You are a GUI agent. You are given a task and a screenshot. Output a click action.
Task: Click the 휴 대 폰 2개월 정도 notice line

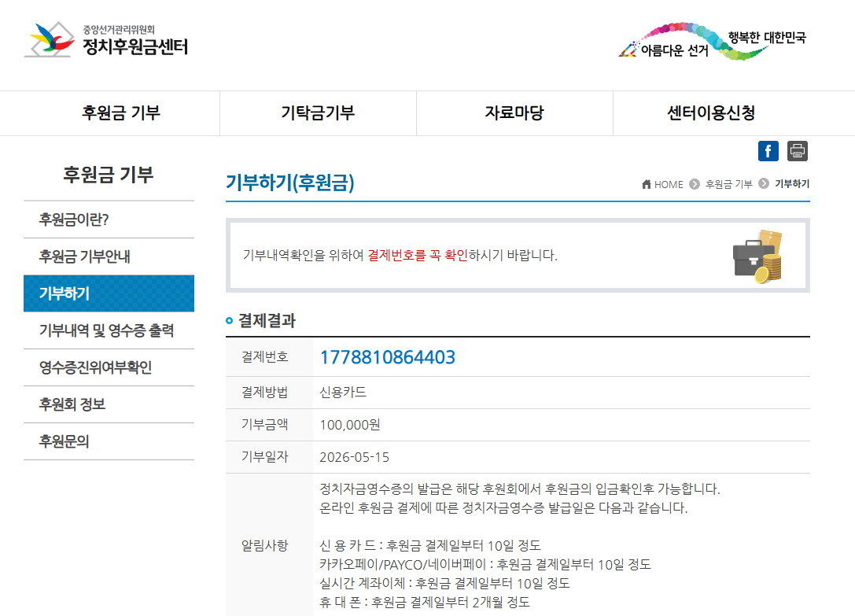(x=425, y=603)
